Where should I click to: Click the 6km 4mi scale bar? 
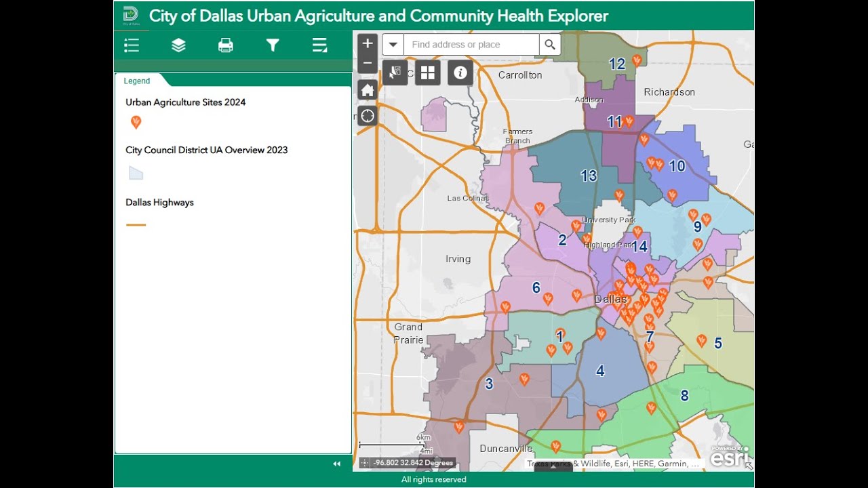pos(396,445)
